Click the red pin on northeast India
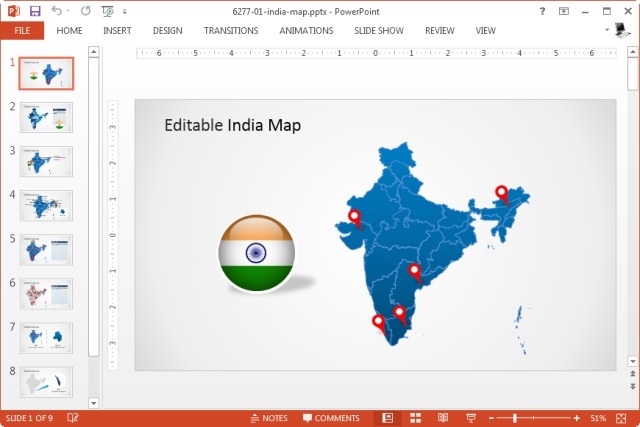The height and width of the screenshot is (427, 640). (502, 195)
